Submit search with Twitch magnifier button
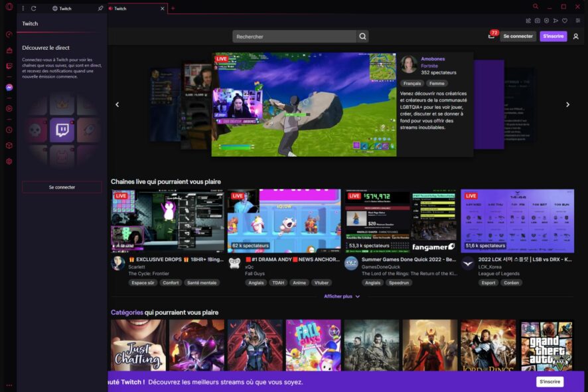 coord(362,37)
